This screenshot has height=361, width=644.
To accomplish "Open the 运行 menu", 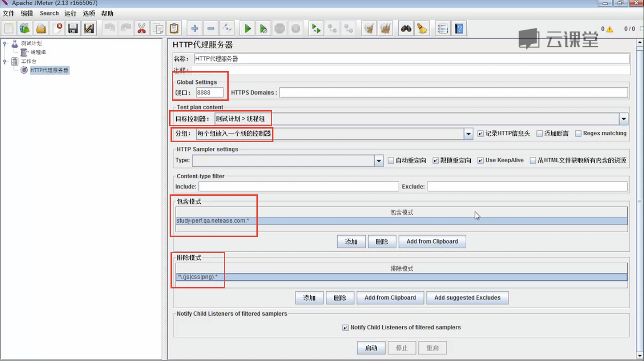I will point(70,13).
